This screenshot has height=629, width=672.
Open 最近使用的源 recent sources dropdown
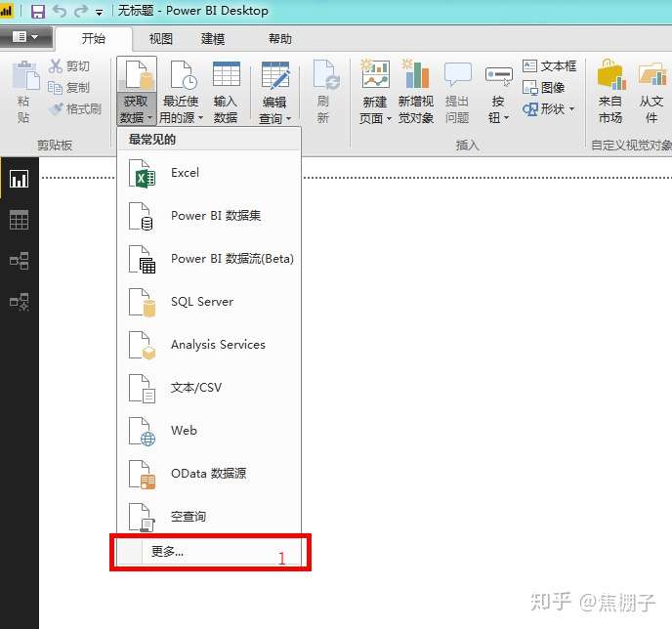pos(182,92)
